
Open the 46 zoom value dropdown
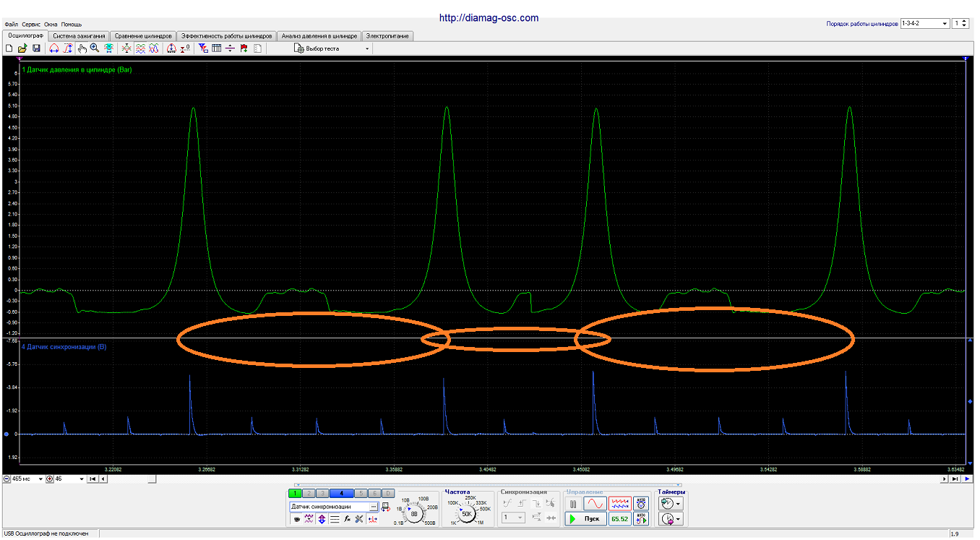click(x=82, y=479)
